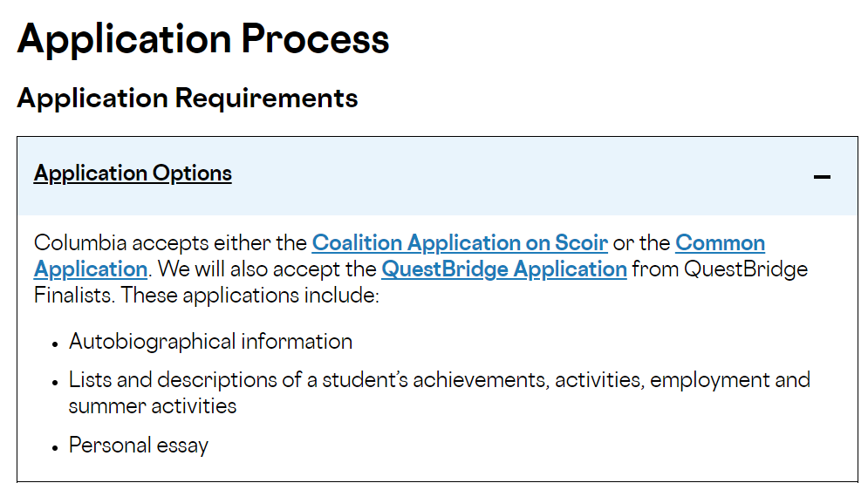Viewport: 868px width, 483px height.
Task: Click the 'from QuestBridge' text after the link
Action: click(720, 269)
